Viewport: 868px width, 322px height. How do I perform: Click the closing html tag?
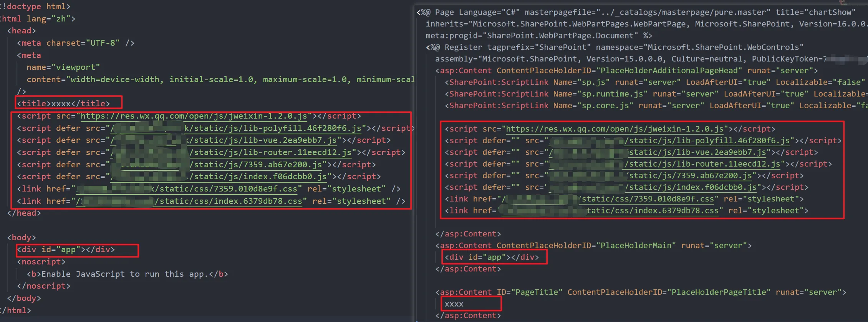click(x=15, y=310)
